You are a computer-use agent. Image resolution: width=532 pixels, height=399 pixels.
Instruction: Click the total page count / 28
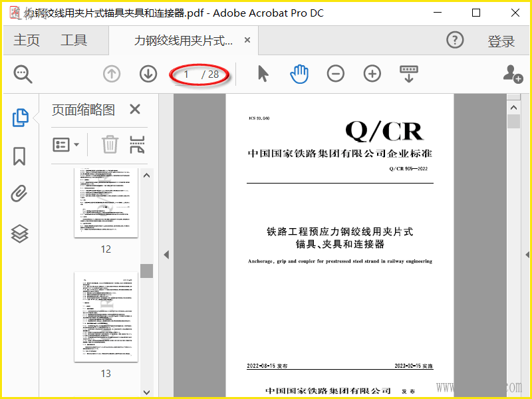[210, 74]
